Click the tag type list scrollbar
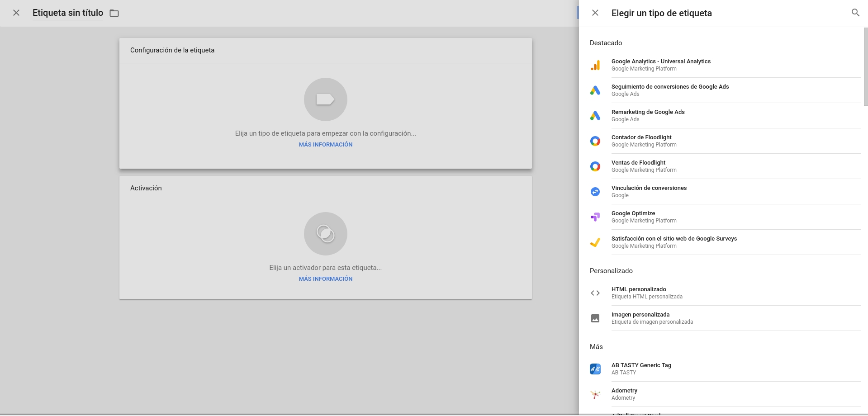This screenshot has width=868, height=416. click(x=865, y=68)
